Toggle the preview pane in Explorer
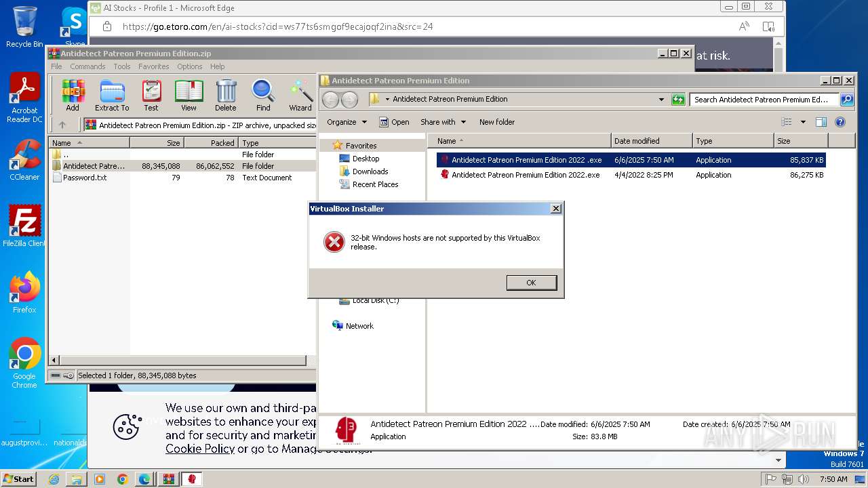Screen dimensions: 868x488 click(x=821, y=122)
